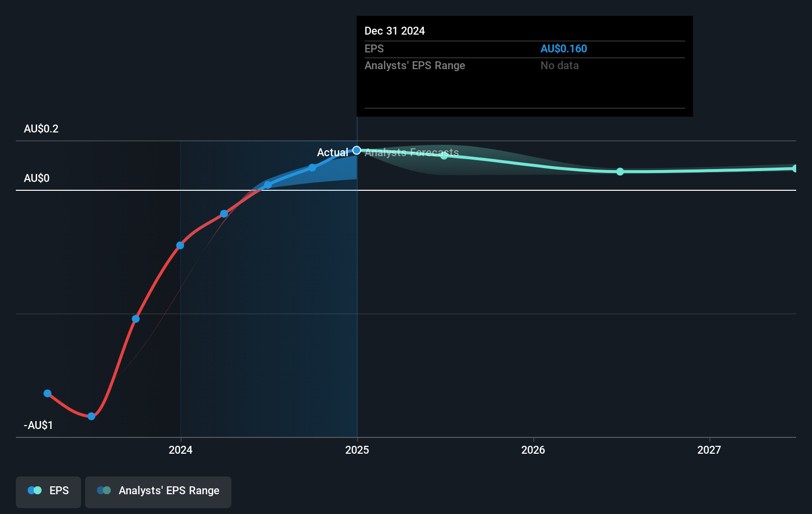This screenshot has height=514, width=812.
Task: Click the AU$0 y-axis label
Action: point(37,178)
